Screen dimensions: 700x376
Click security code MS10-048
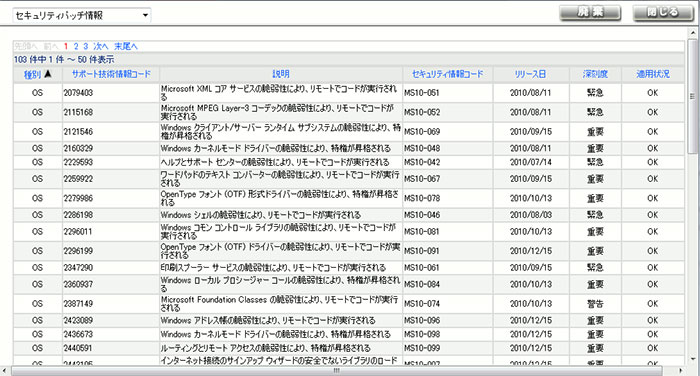[x=422, y=148]
